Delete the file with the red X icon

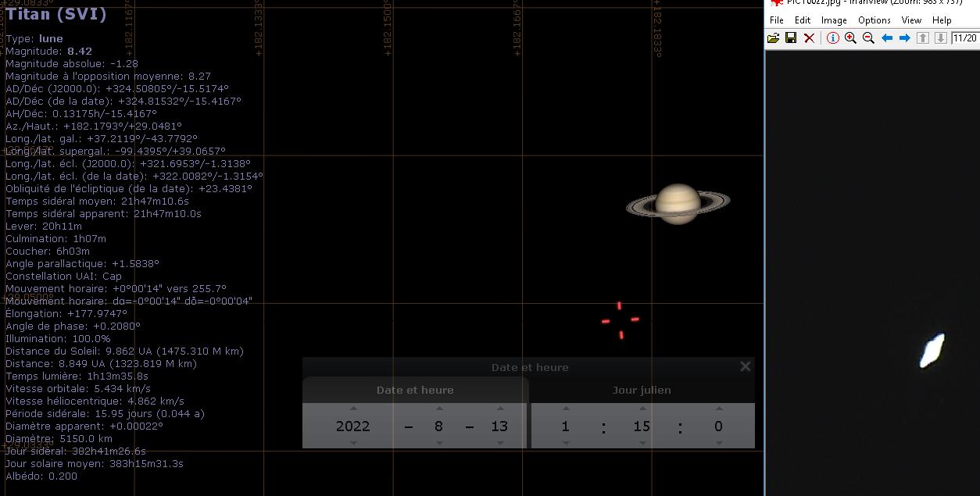[810, 37]
